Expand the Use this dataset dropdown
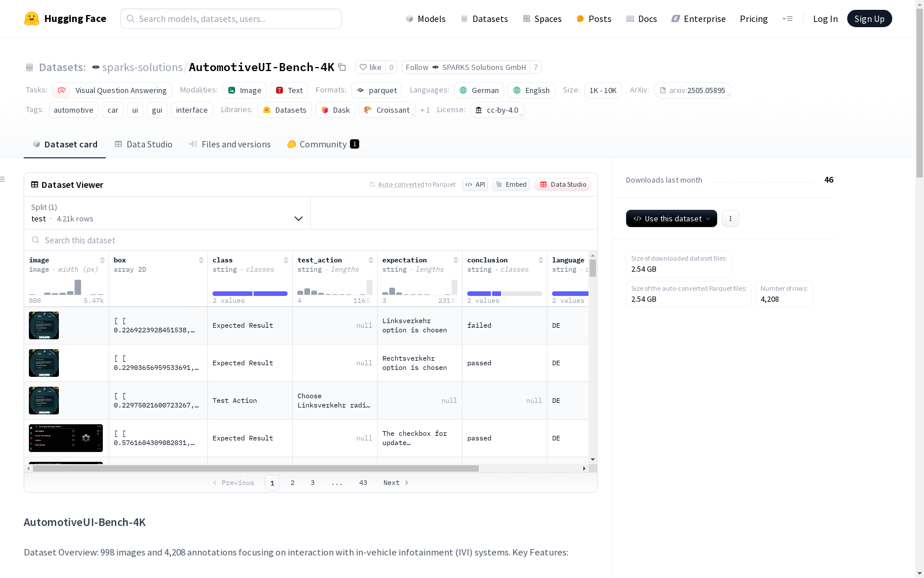Image resolution: width=924 pixels, height=578 pixels. pos(672,218)
